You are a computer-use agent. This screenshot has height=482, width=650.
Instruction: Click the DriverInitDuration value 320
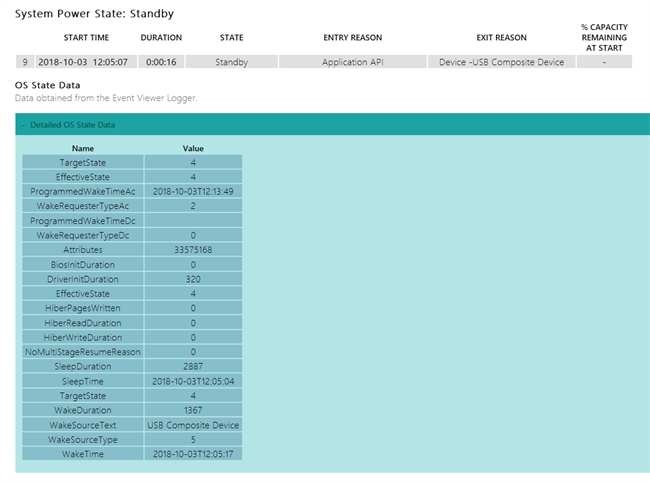193,279
